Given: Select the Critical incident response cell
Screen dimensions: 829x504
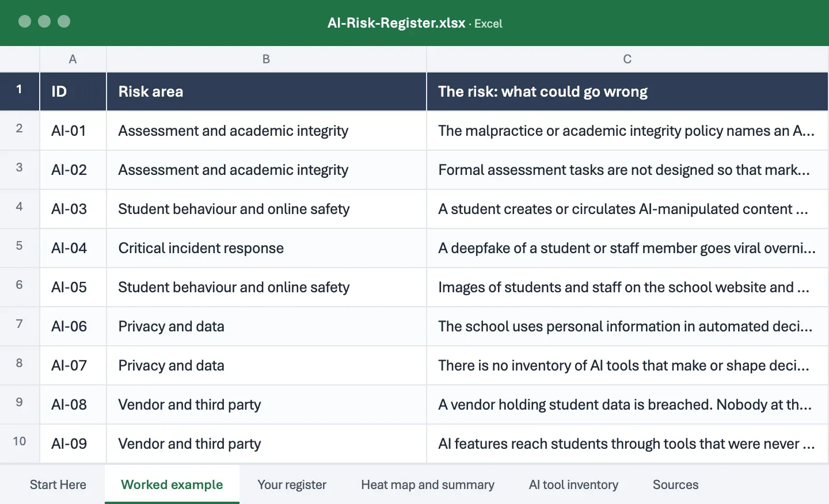Looking at the screenshot, I should (267, 248).
